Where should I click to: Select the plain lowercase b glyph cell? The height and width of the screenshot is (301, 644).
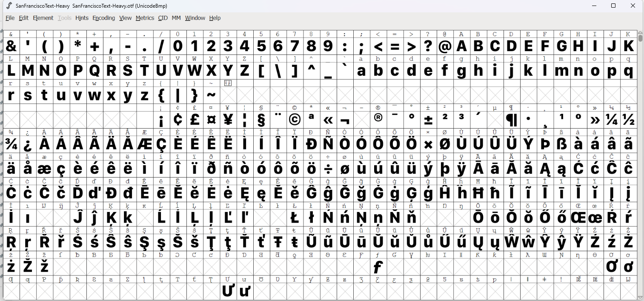[378, 71]
